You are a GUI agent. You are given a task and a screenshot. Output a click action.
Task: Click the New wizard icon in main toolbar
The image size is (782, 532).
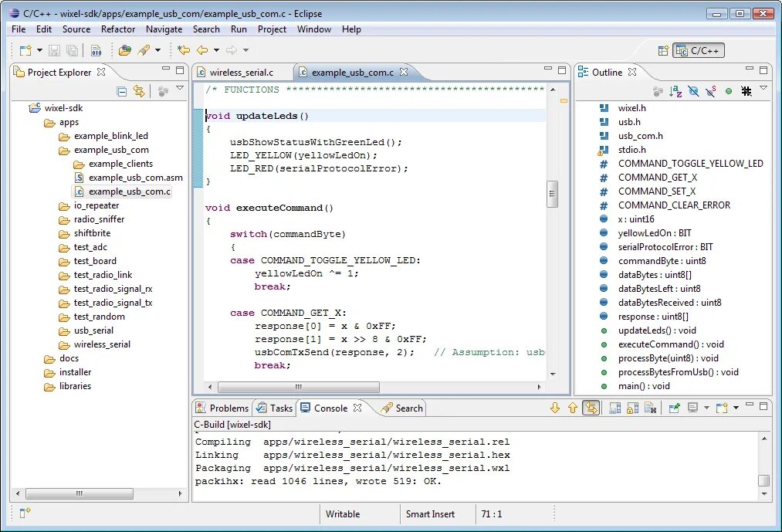pos(25,50)
